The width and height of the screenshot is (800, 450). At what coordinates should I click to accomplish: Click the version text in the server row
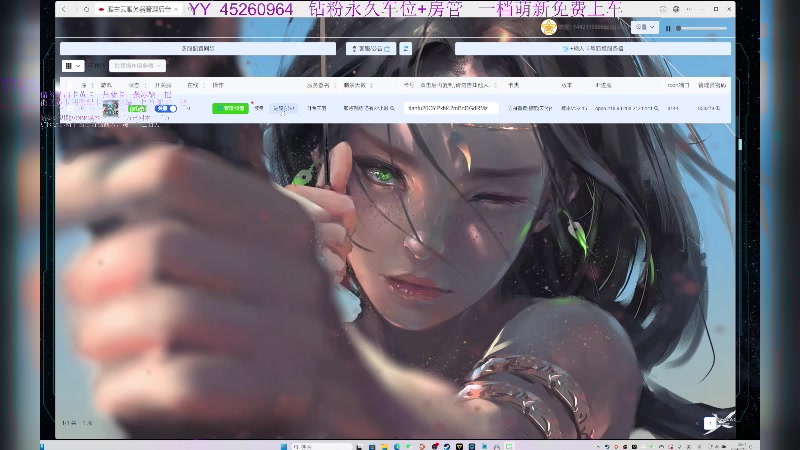[574, 108]
